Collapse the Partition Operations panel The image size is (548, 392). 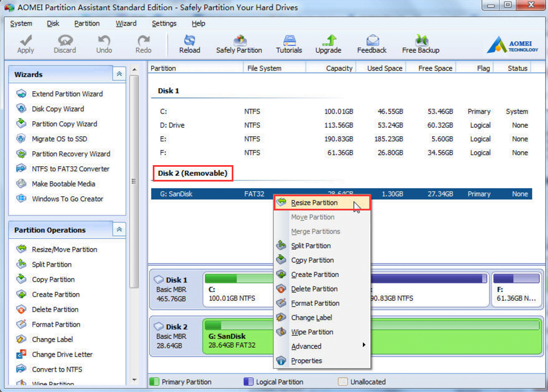click(x=119, y=229)
